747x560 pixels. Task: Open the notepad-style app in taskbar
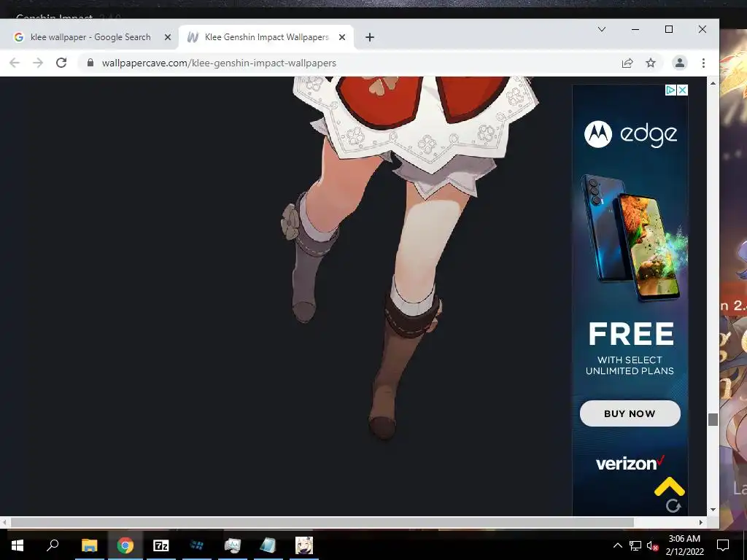(x=268, y=545)
